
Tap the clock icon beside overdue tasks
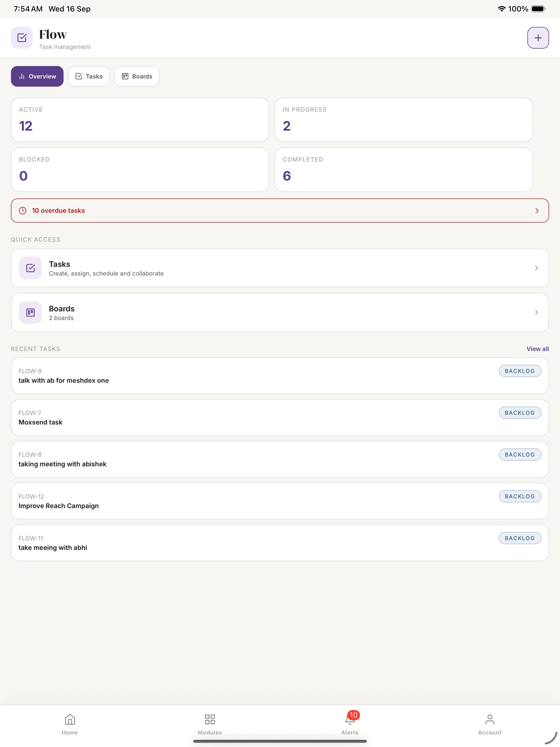pos(23,211)
